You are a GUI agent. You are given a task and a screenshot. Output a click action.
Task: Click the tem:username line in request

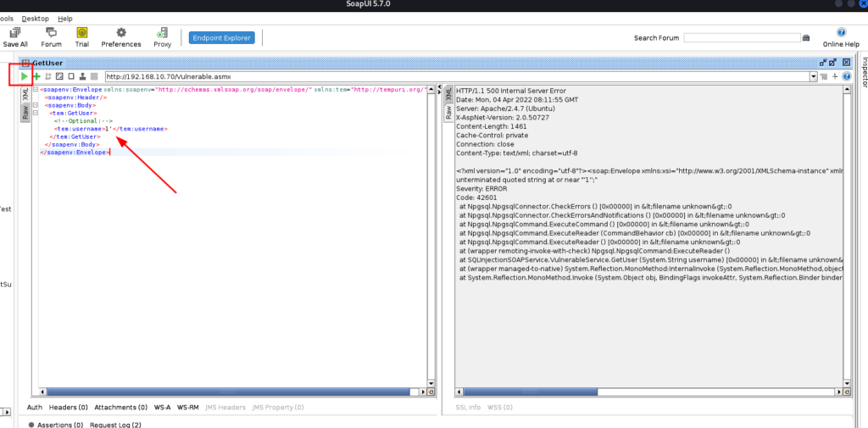click(x=111, y=129)
